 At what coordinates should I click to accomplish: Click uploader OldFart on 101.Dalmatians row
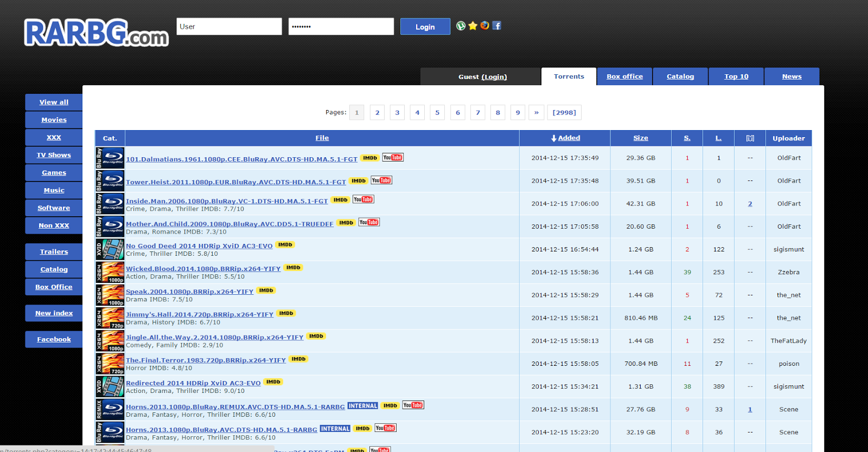point(789,158)
